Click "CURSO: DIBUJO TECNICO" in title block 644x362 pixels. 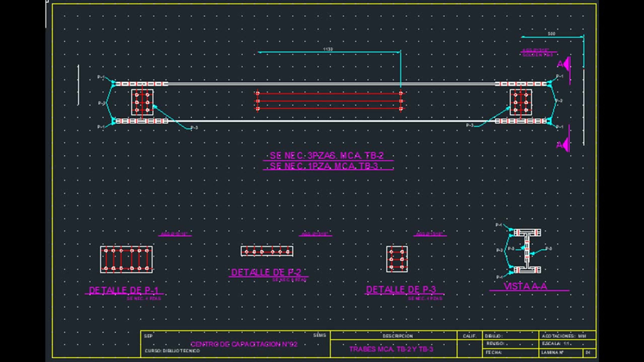pos(172,351)
